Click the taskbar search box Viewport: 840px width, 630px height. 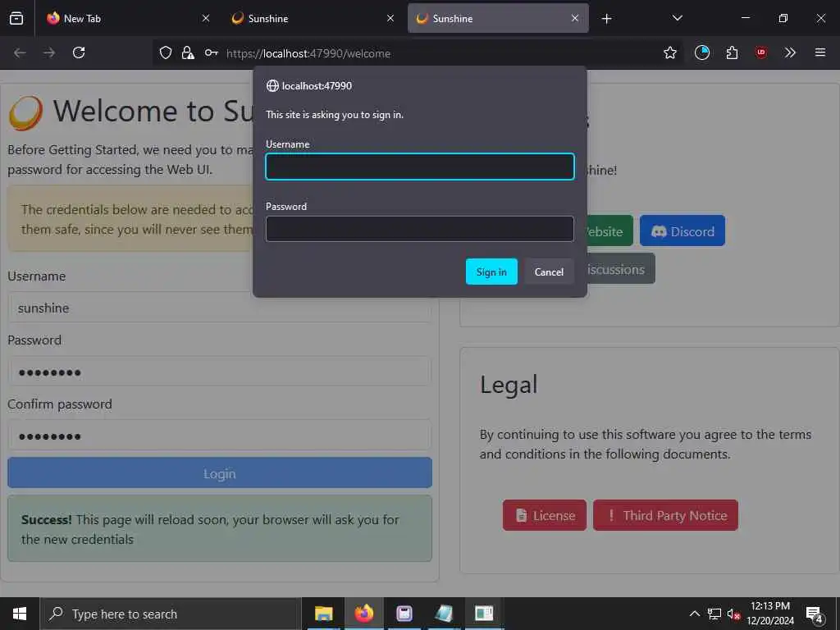pyautogui.click(x=171, y=614)
